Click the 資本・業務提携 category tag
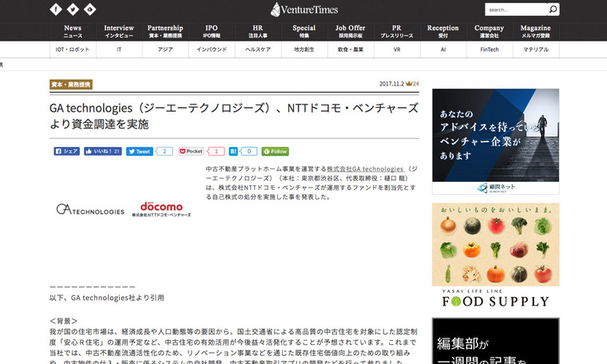The width and height of the screenshot is (607, 364). pyautogui.click(x=71, y=84)
